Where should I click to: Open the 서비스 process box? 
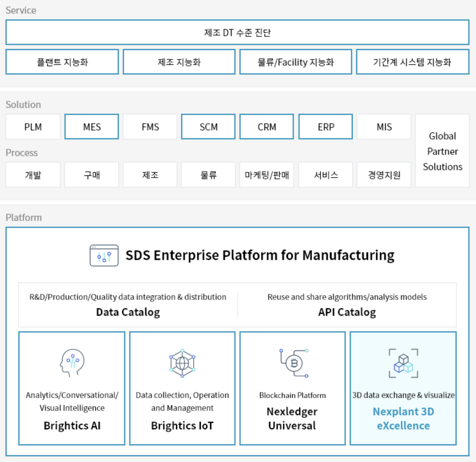[x=326, y=175]
